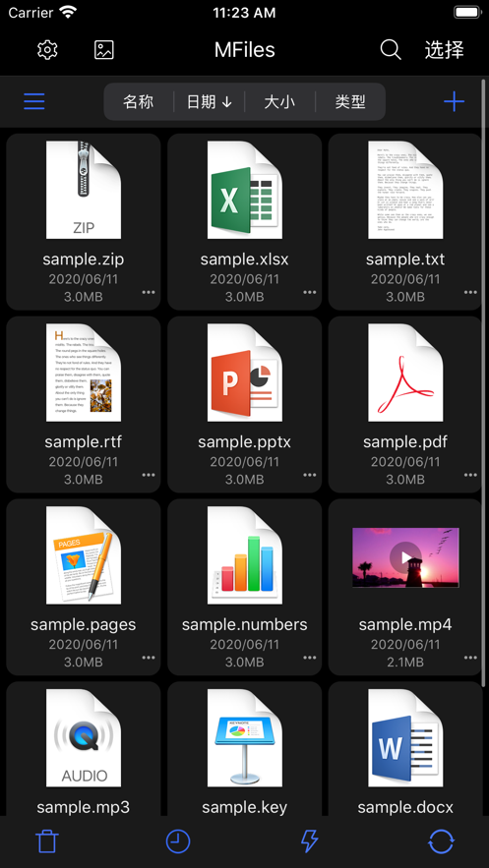Play the sample.mp4 video thumbnail

[405, 557]
